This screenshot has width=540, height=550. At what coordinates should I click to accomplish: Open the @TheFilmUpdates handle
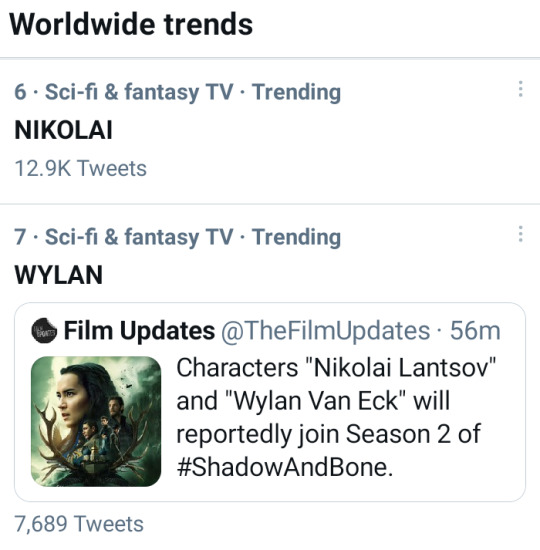click(x=325, y=330)
